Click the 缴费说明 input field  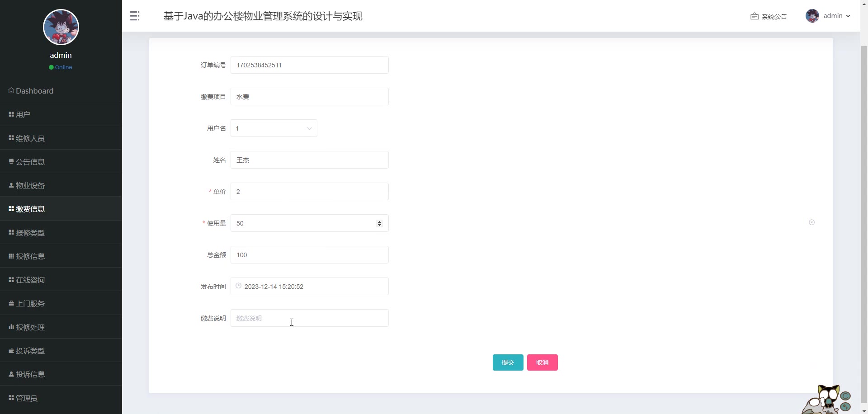point(310,318)
